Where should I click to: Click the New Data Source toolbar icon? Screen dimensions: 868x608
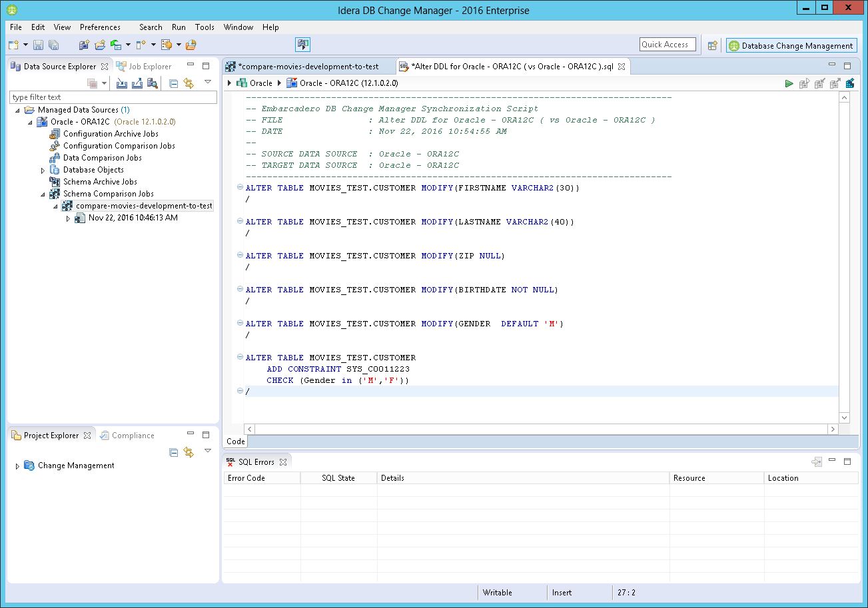coord(84,45)
